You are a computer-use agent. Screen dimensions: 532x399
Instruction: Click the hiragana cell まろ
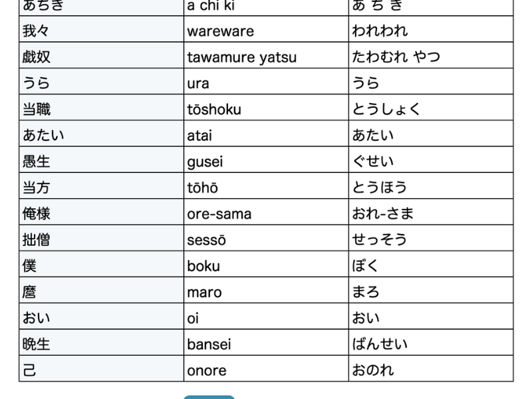pyautogui.click(x=430, y=292)
